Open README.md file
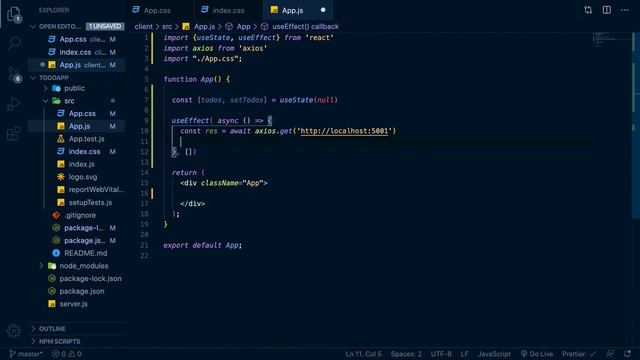The image size is (640, 360). point(76,253)
